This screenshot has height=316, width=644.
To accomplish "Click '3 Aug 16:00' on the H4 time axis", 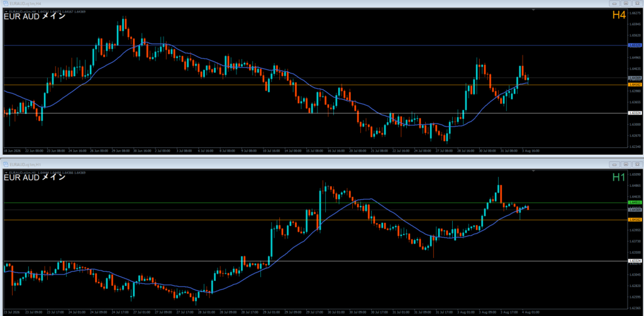I will (531, 151).
